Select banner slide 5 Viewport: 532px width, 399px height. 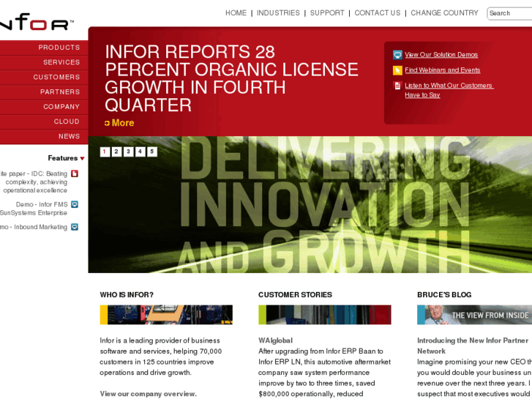point(152,152)
